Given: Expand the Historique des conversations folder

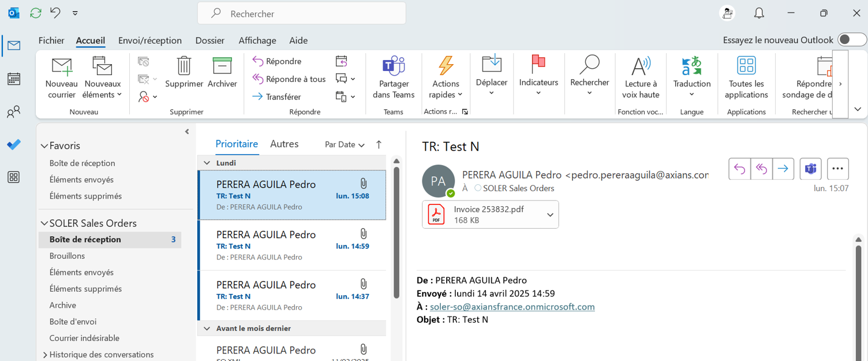Looking at the screenshot, I should point(45,355).
